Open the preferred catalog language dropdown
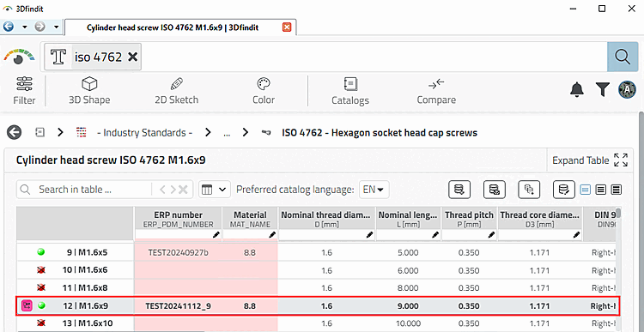644x332 pixels. point(374,190)
